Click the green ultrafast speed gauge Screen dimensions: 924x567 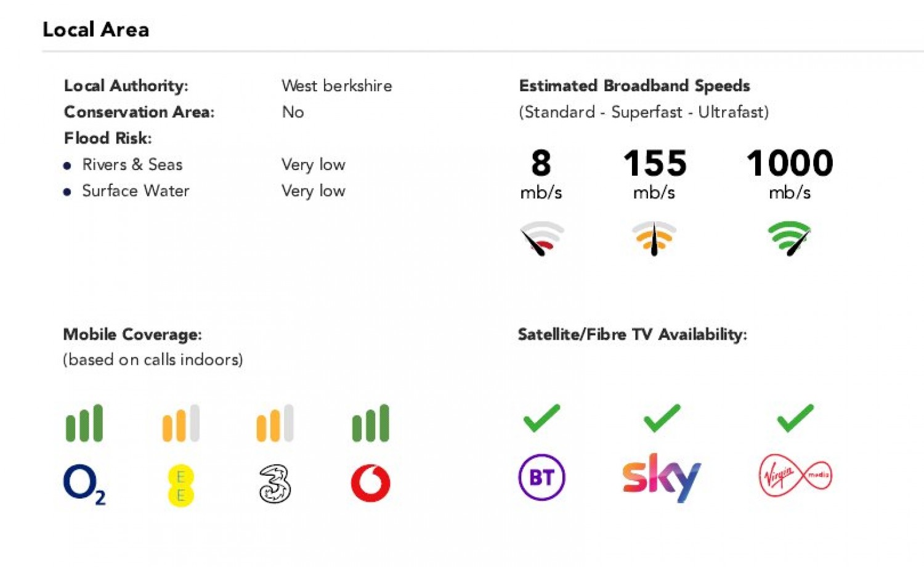pos(790,238)
